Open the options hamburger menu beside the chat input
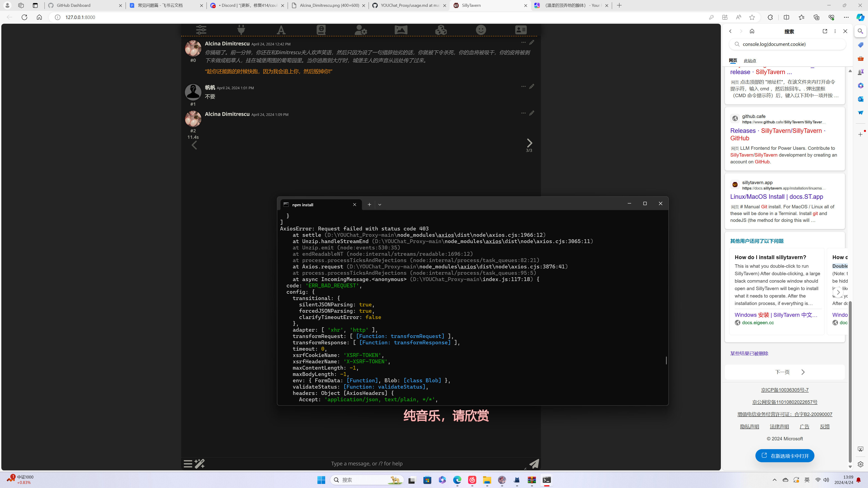868x488 pixels. click(x=188, y=463)
